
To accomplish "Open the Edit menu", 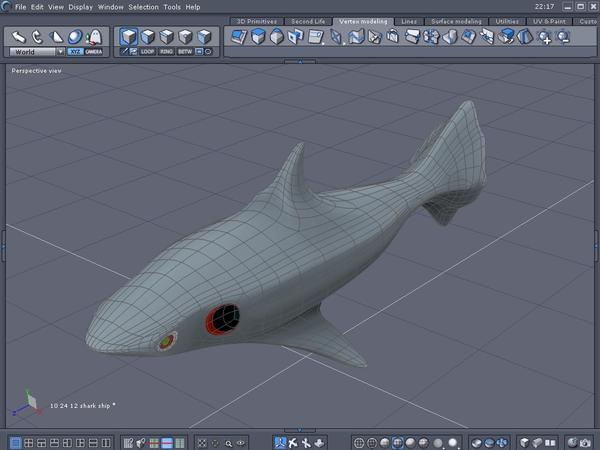I will (37, 7).
